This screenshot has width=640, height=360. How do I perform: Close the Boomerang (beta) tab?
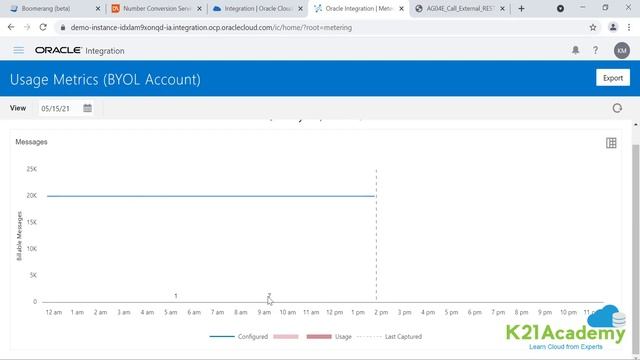click(98, 9)
